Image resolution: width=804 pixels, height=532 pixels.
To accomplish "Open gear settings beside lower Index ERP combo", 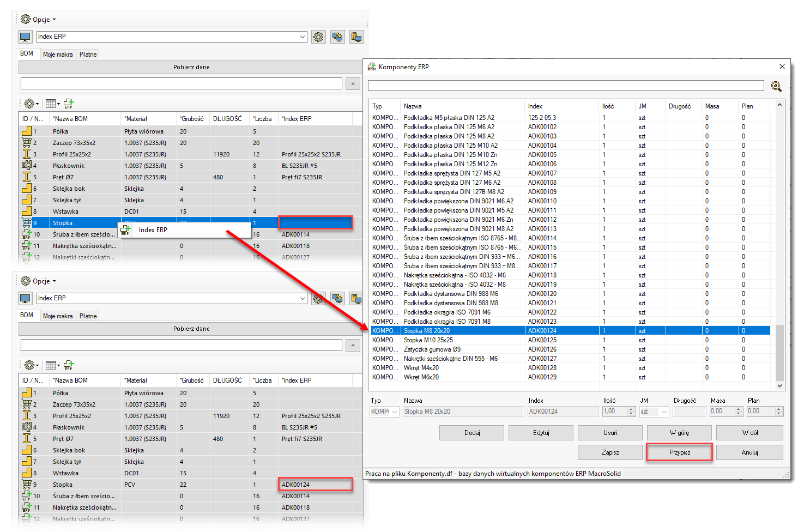I will [x=318, y=299].
